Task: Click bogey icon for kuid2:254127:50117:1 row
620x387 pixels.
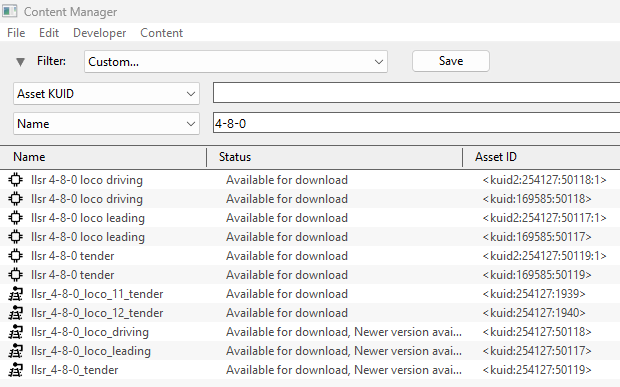Action: click(x=15, y=218)
